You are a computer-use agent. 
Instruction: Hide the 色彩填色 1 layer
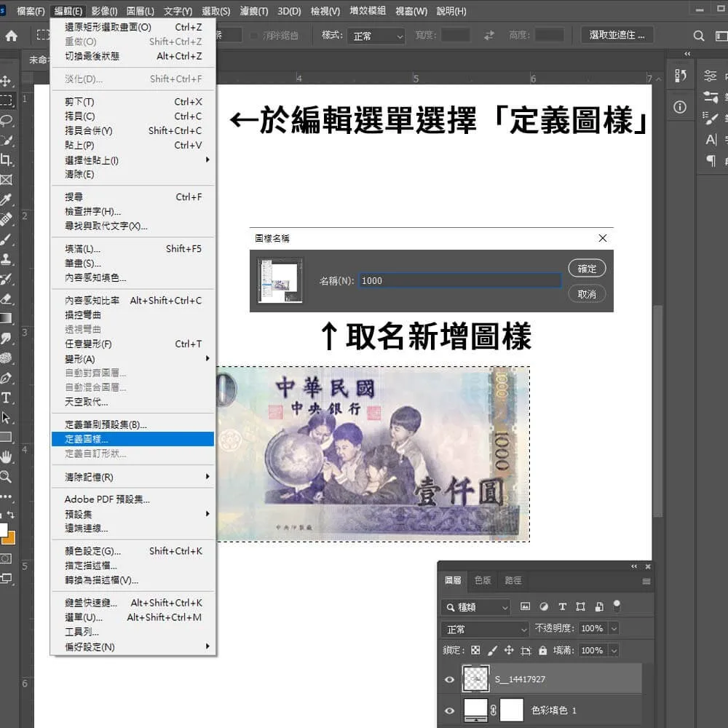pyautogui.click(x=449, y=711)
